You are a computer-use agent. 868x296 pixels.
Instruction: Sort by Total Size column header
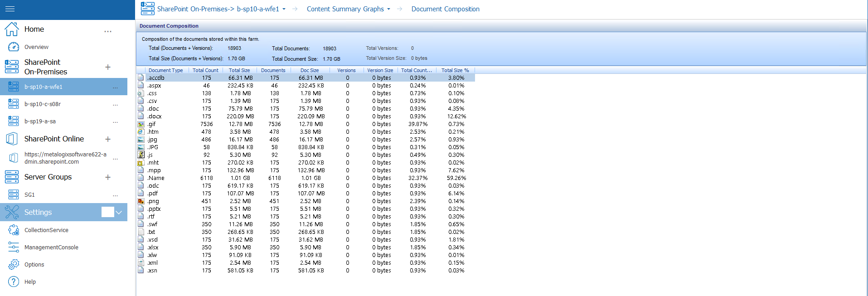(x=239, y=70)
